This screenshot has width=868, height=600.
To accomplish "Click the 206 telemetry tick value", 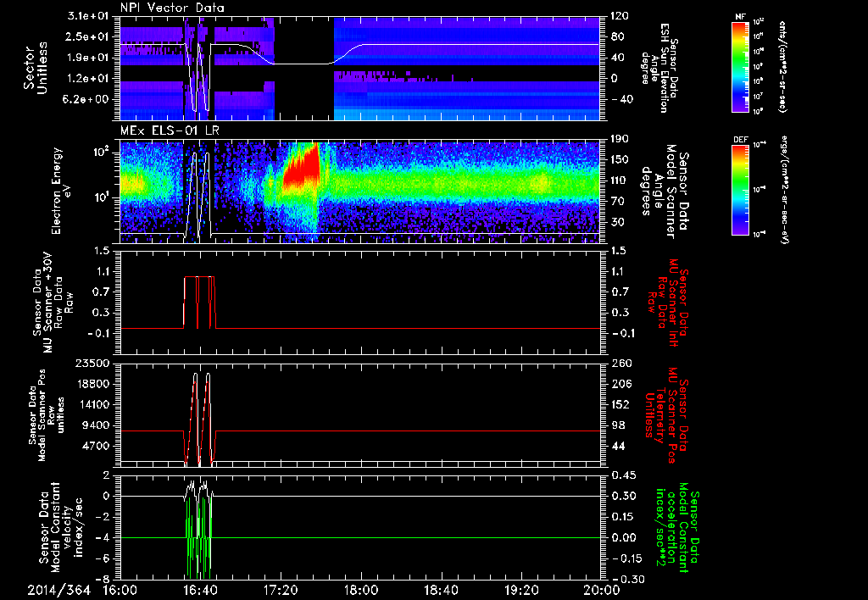I will tap(620, 384).
